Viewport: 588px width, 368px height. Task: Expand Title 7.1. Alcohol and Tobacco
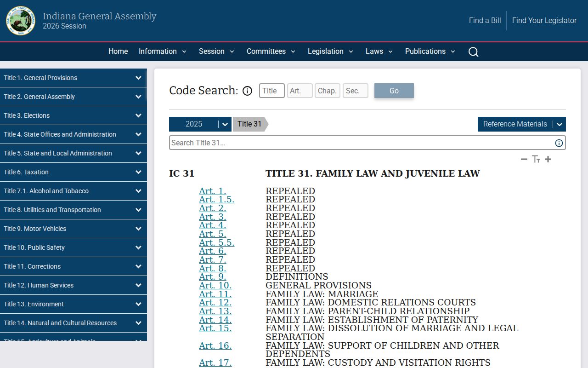[73, 191]
